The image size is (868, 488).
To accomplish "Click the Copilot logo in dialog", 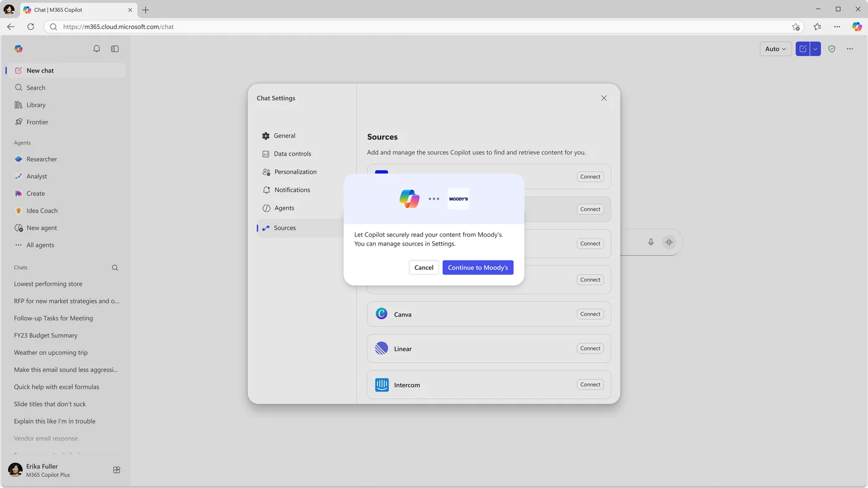I will [409, 199].
